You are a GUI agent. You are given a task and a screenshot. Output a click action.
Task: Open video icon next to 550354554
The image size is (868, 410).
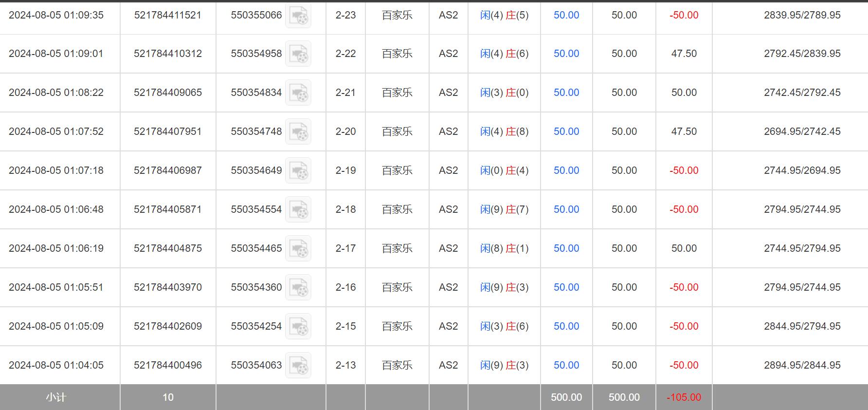pos(298,210)
